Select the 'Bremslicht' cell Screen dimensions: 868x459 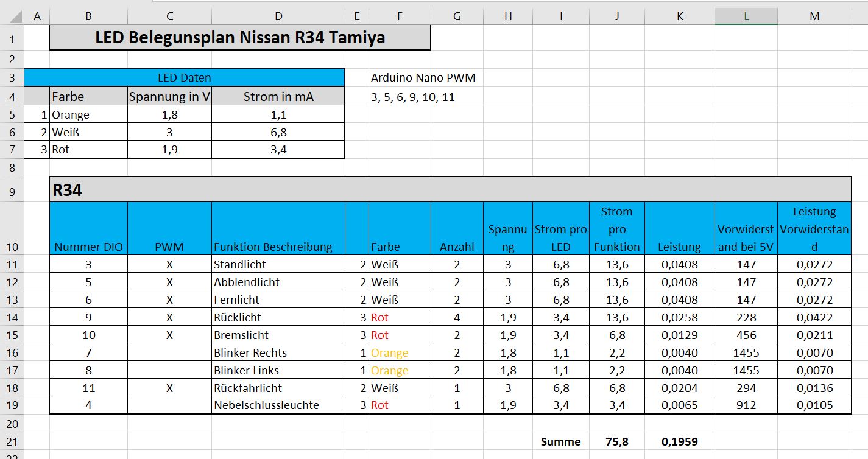pyautogui.click(x=278, y=335)
